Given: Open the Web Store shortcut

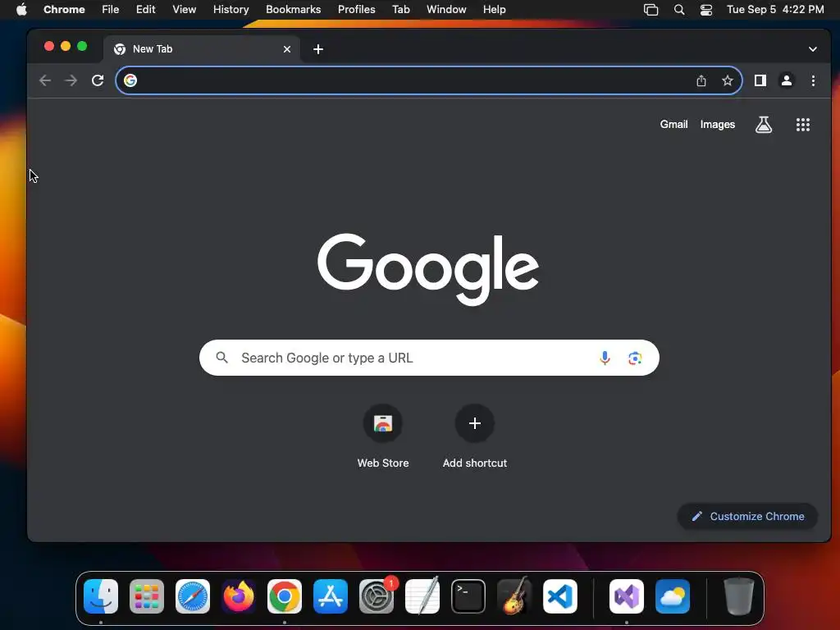Looking at the screenshot, I should [383, 437].
